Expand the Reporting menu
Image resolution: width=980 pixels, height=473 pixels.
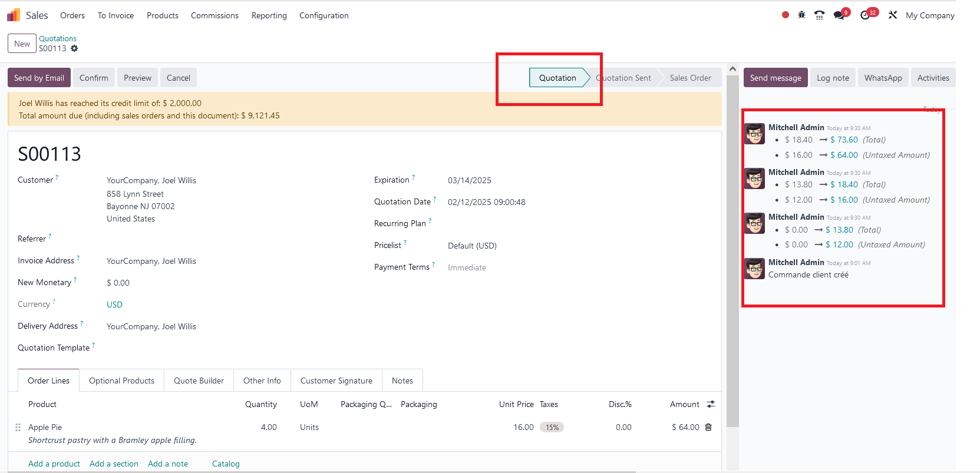pyautogui.click(x=269, y=15)
